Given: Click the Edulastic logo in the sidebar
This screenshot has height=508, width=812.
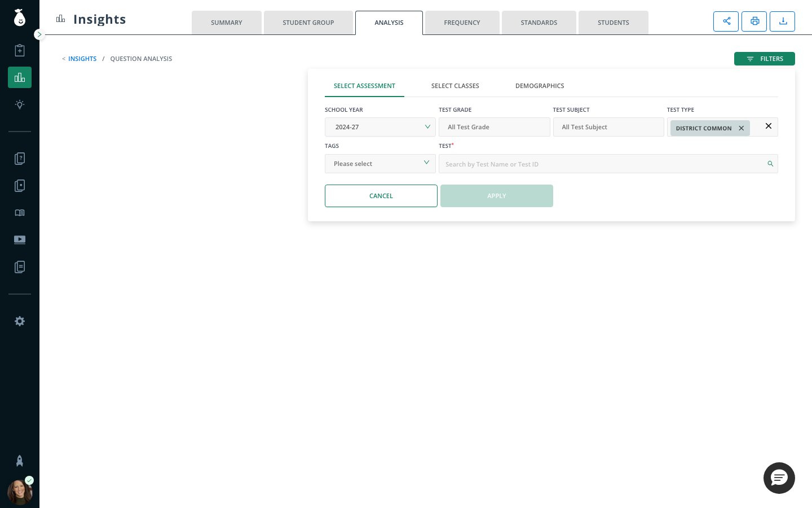Looking at the screenshot, I should (x=20, y=17).
